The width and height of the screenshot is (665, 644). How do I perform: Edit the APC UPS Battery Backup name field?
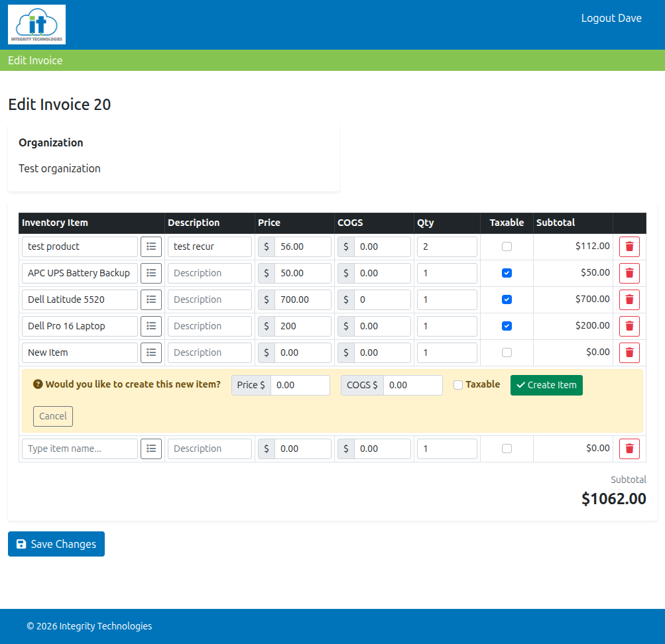click(80, 273)
